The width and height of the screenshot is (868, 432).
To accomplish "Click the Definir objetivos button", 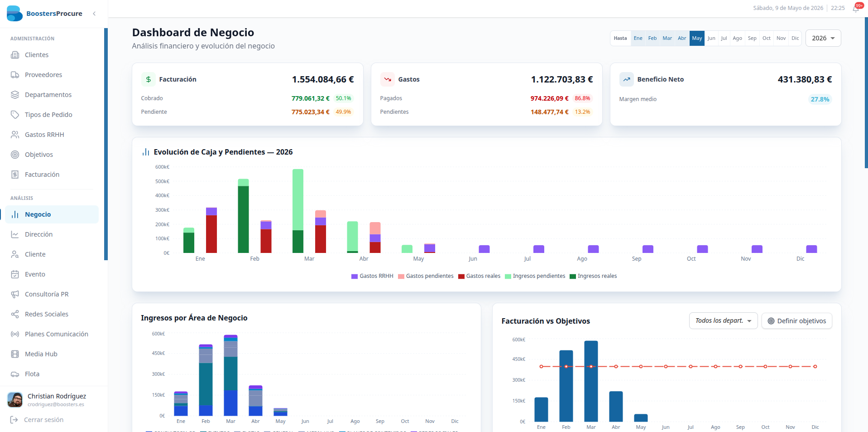I will tap(797, 321).
